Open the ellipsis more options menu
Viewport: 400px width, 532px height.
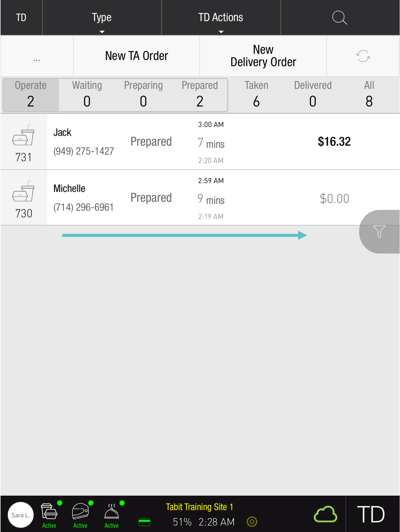[x=37, y=56]
